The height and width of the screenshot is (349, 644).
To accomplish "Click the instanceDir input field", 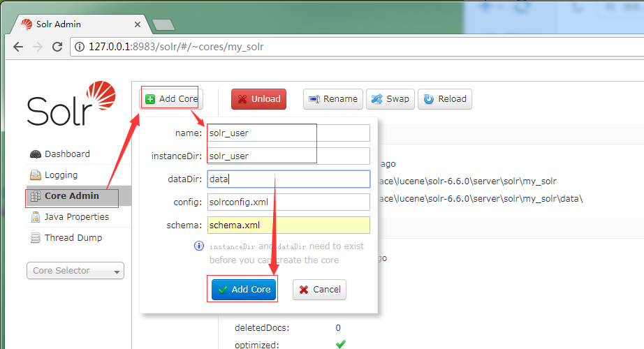I will 288,156.
